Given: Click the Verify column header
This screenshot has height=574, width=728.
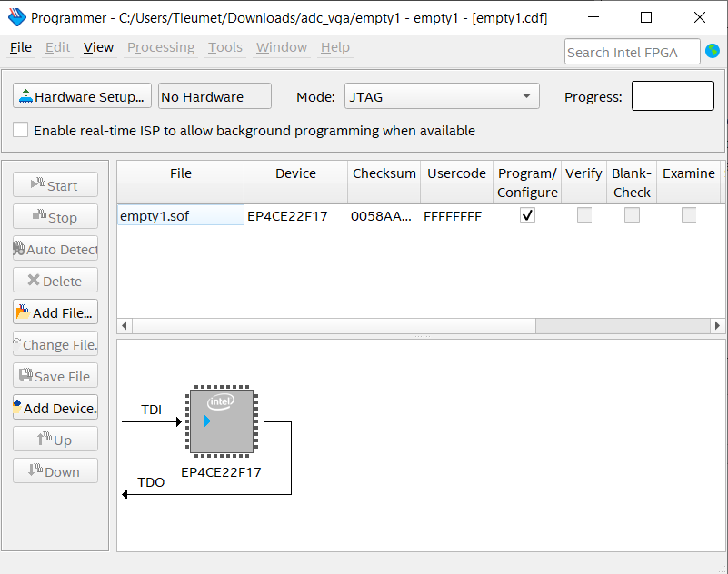Looking at the screenshot, I should [x=584, y=182].
